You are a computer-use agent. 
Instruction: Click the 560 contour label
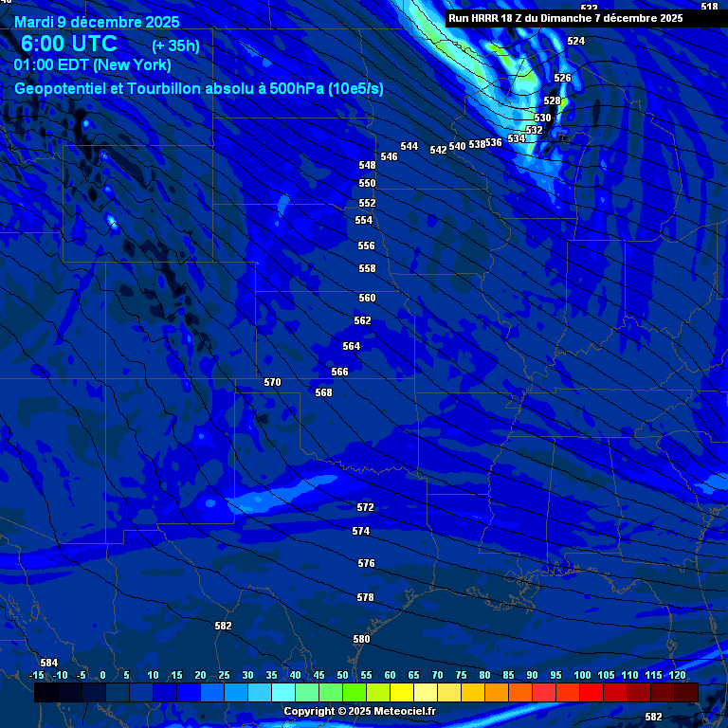[x=367, y=298]
